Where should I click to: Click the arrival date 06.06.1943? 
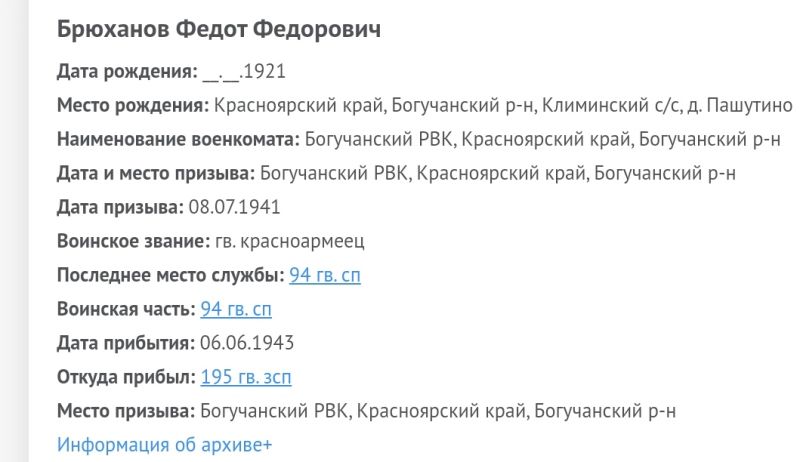(247, 343)
